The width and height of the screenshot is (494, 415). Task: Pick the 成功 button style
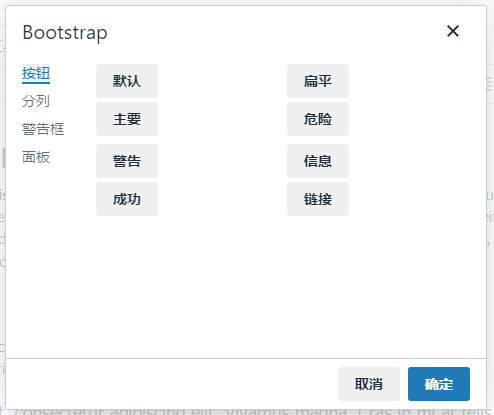127,199
